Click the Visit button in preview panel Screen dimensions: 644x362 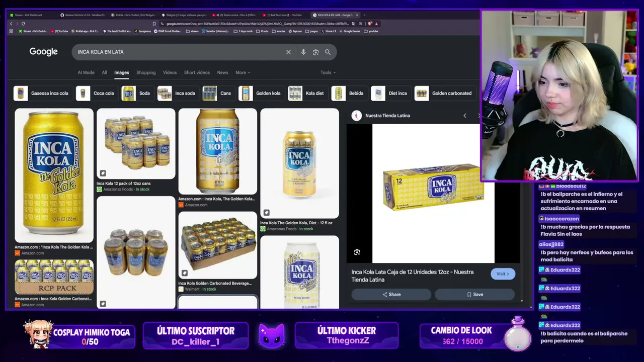[503, 274]
